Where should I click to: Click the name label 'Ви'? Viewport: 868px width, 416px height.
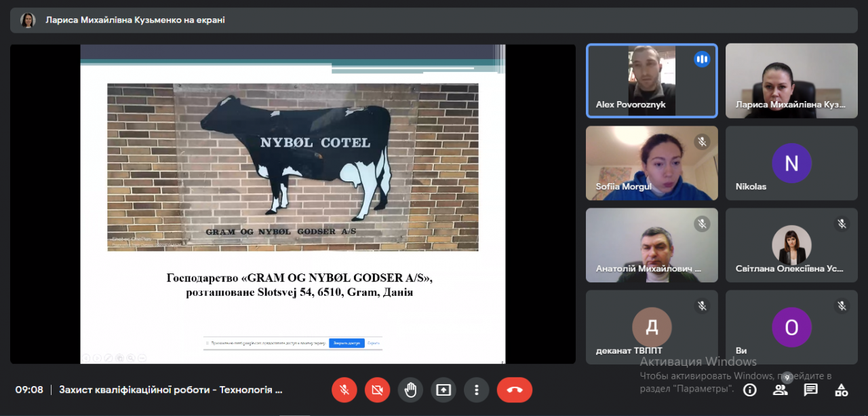pyautogui.click(x=741, y=351)
